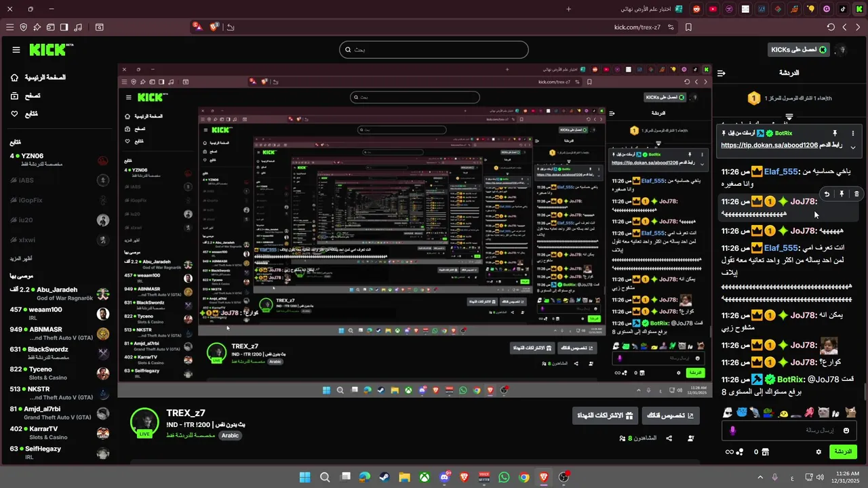Open the Kick shop icon below chat
The image size is (868, 488).
(x=765, y=451)
